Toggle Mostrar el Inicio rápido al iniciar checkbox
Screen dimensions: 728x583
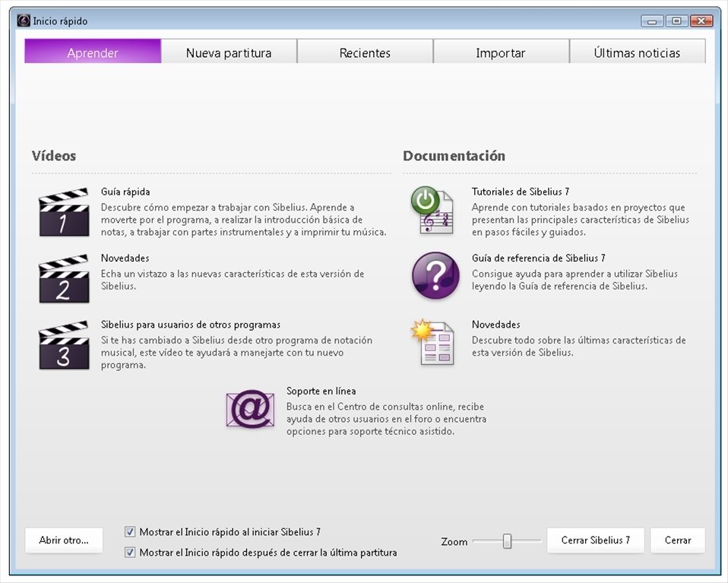coord(130,531)
